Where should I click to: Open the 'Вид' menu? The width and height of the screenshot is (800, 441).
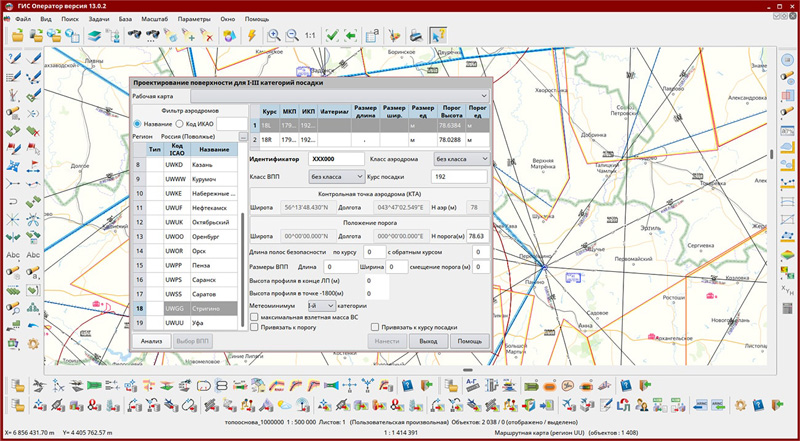[46, 19]
